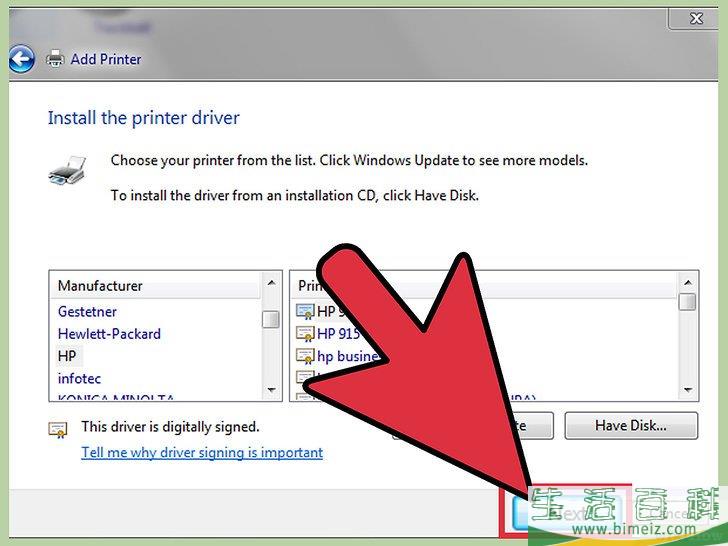Select Hewlett-Packard in the Manufacturer list
This screenshot has height=546, width=728.
(x=109, y=334)
